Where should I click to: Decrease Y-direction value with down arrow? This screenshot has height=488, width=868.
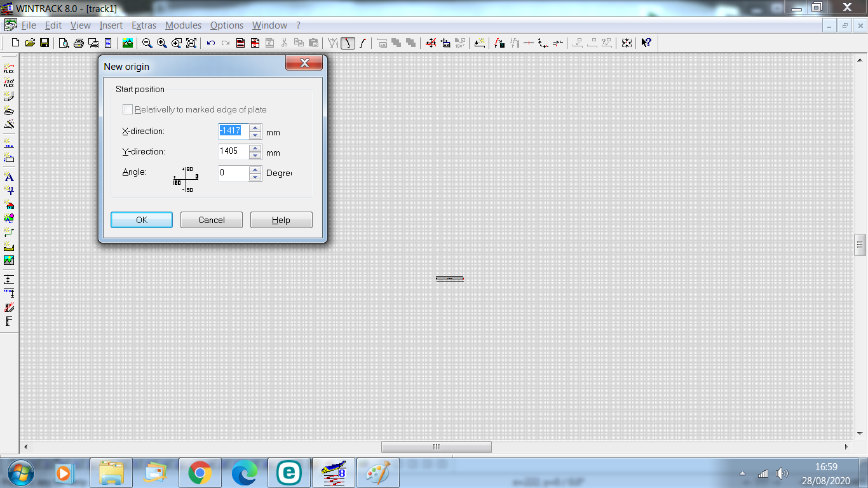(255, 156)
